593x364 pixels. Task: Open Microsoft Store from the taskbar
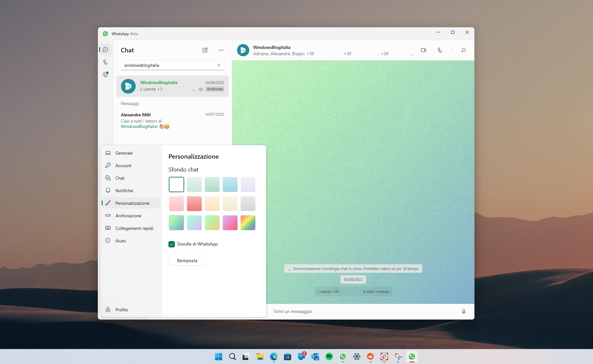[x=288, y=356]
